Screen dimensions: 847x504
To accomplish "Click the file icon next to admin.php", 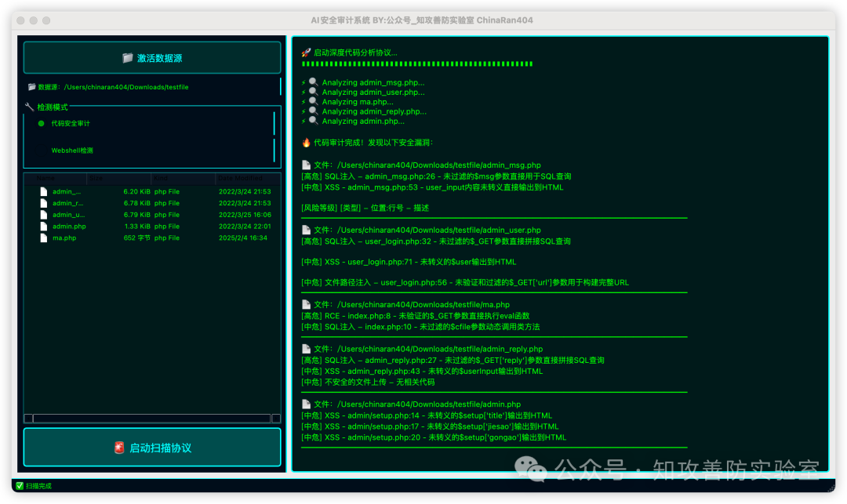I will 44,226.
